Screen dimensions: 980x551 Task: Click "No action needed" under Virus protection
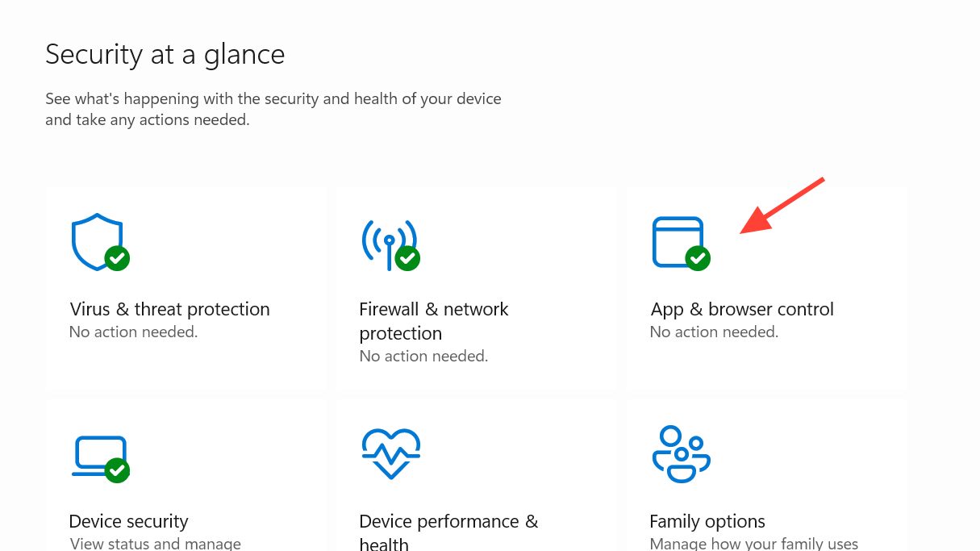point(133,332)
